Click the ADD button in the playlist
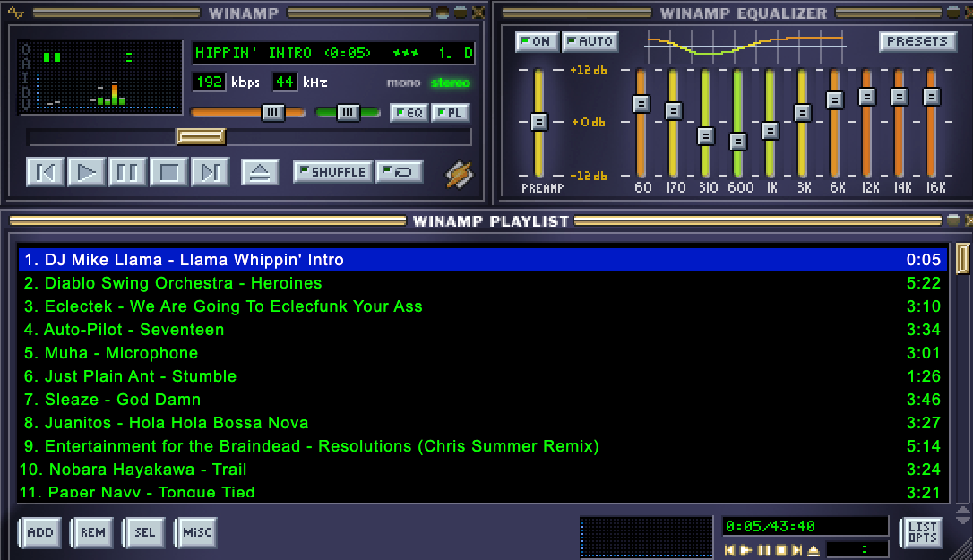The width and height of the screenshot is (973, 560). tap(39, 532)
